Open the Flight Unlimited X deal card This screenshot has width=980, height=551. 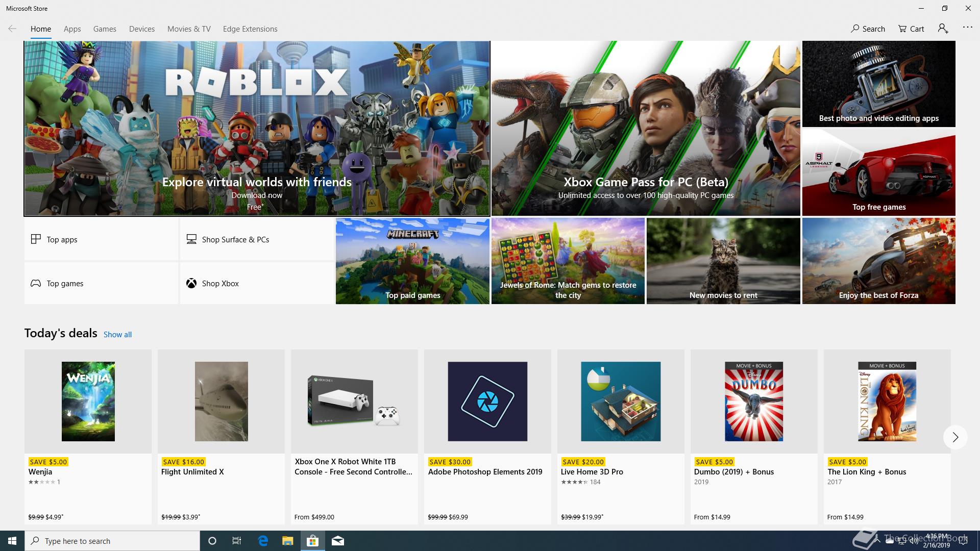[x=221, y=437]
